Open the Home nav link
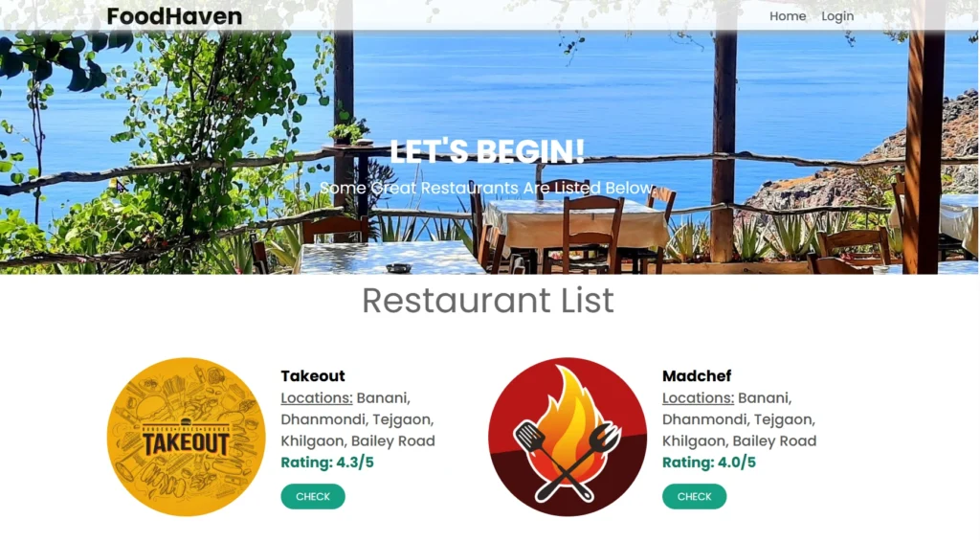The width and height of the screenshot is (980, 542). 788,16
